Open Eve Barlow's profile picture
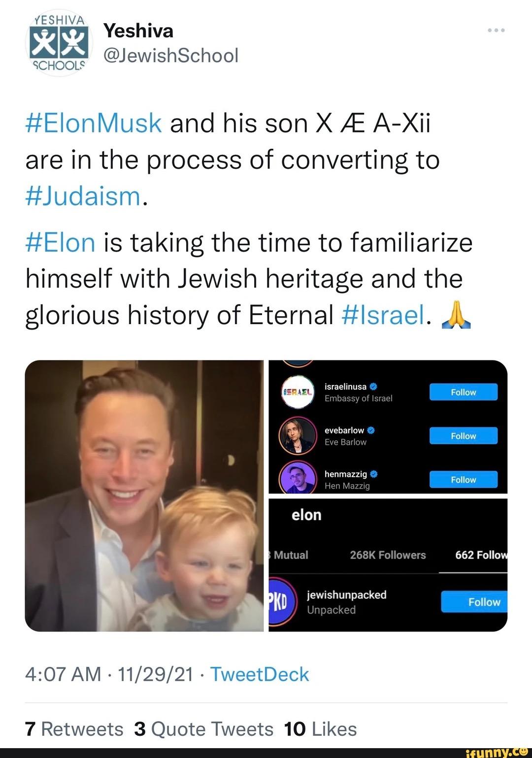The width and height of the screenshot is (532, 758). click(298, 435)
